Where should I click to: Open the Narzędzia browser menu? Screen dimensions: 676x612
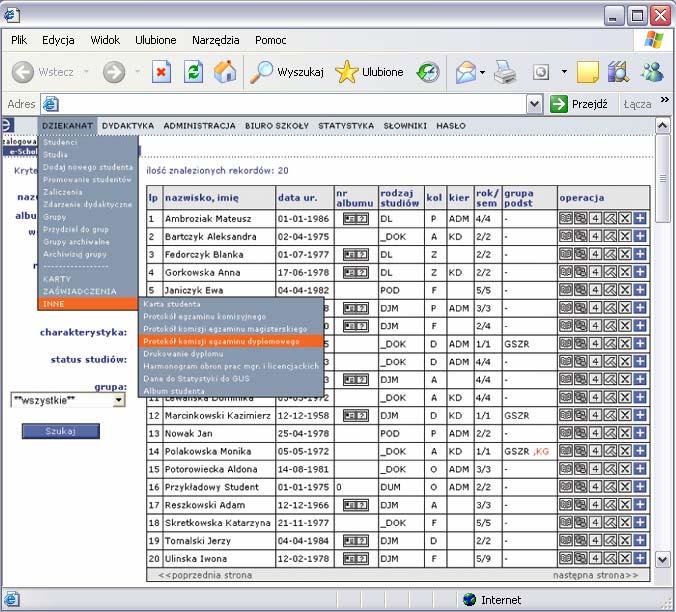click(x=216, y=40)
